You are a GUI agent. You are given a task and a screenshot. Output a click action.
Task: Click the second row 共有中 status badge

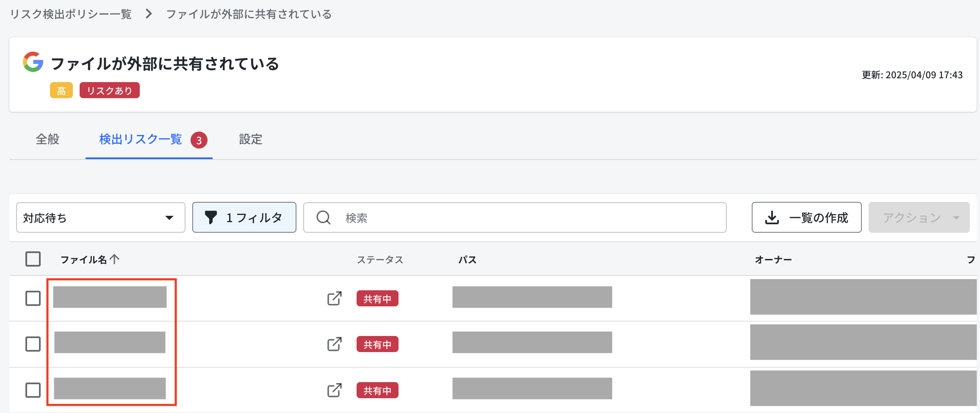coord(377,344)
